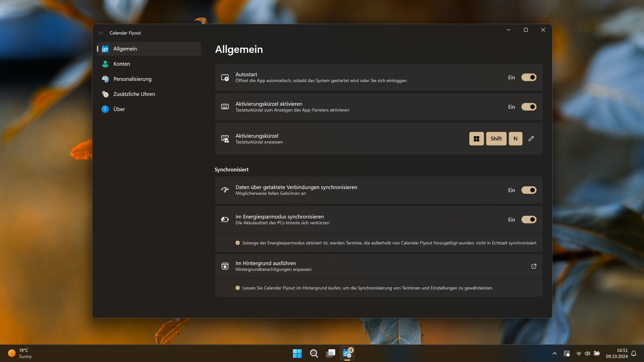Click the Personalisierung palette icon

(105, 79)
